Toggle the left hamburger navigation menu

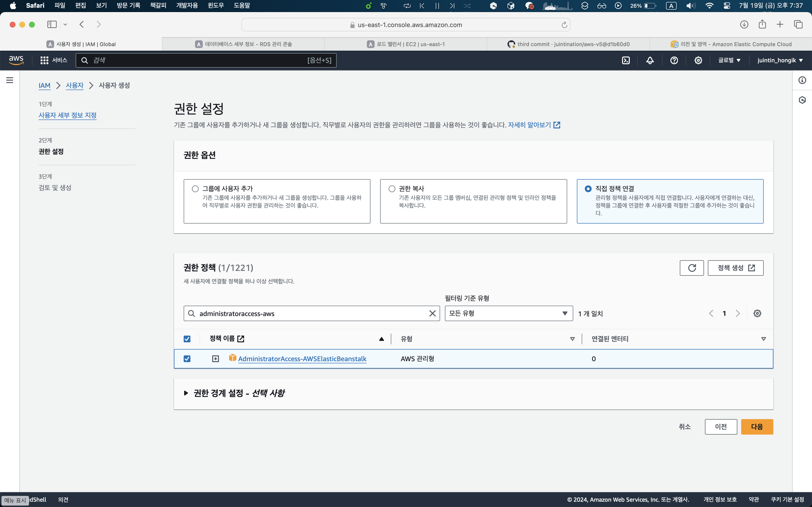click(x=10, y=80)
